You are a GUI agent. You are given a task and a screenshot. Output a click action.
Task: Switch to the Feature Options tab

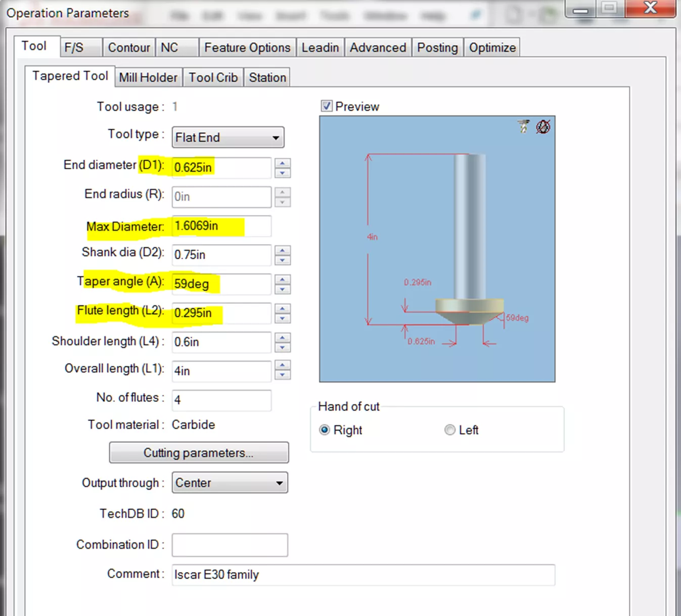point(247,47)
